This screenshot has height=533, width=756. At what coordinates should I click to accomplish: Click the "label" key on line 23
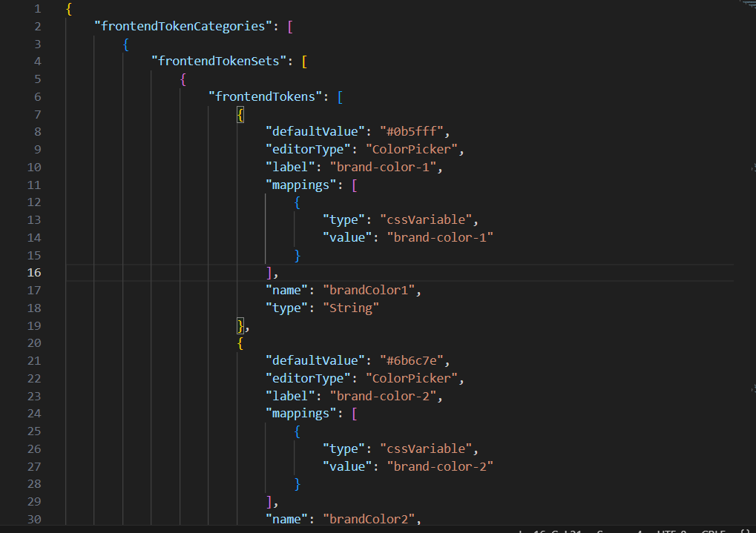pos(290,396)
